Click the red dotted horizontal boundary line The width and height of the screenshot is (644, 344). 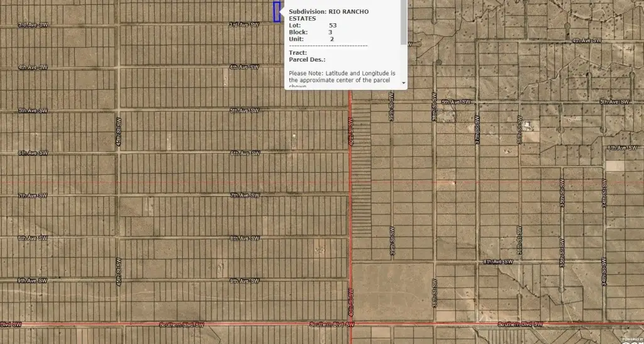tap(189, 182)
